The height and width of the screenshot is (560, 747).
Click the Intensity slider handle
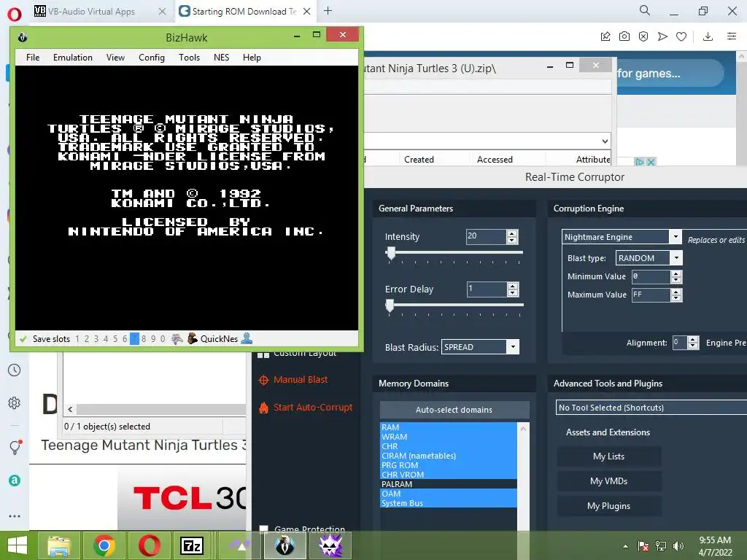pyautogui.click(x=391, y=253)
